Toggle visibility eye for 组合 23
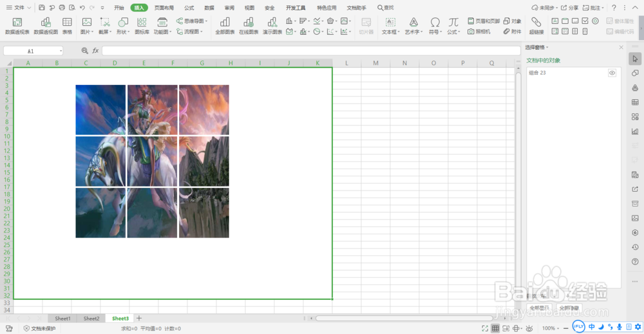The width and height of the screenshot is (644, 334). click(x=612, y=73)
